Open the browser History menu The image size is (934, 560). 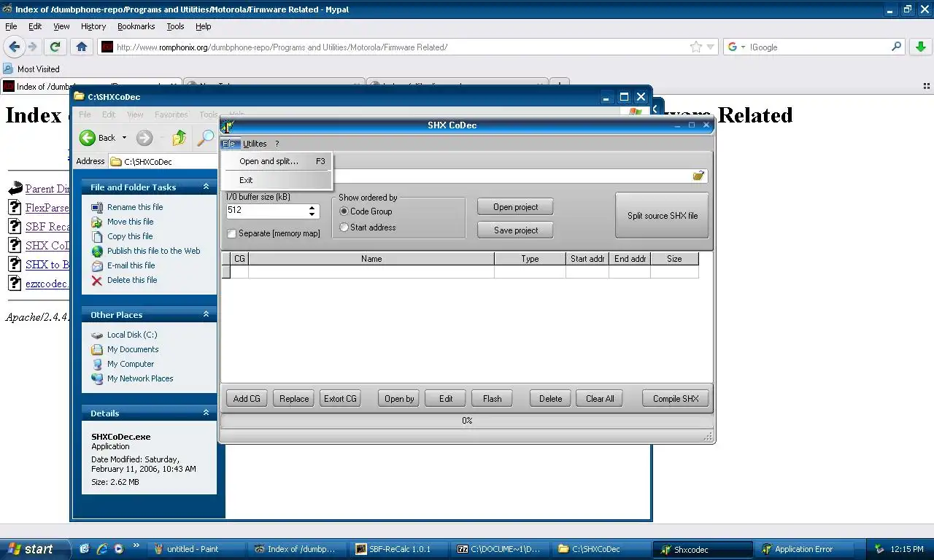tap(93, 26)
